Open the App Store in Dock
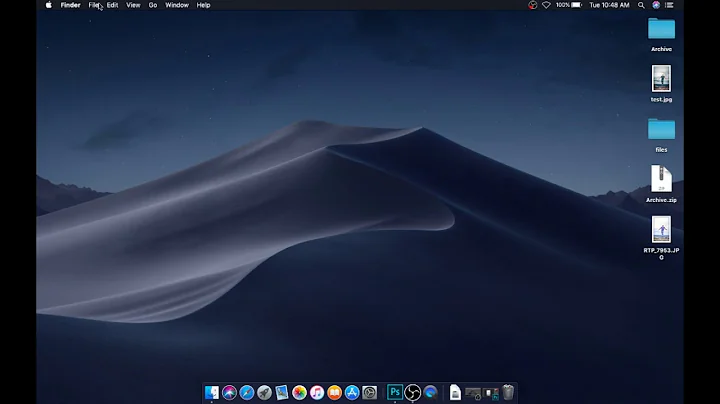This screenshot has height=404, width=720. coord(352,393)
